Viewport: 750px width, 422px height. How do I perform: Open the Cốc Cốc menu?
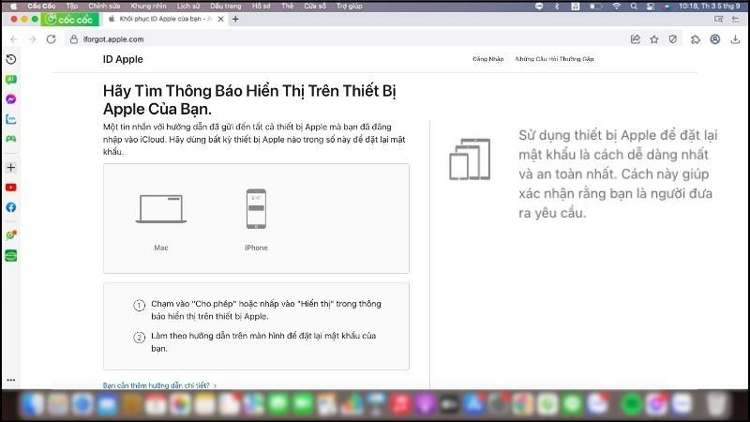click(41, 6)
